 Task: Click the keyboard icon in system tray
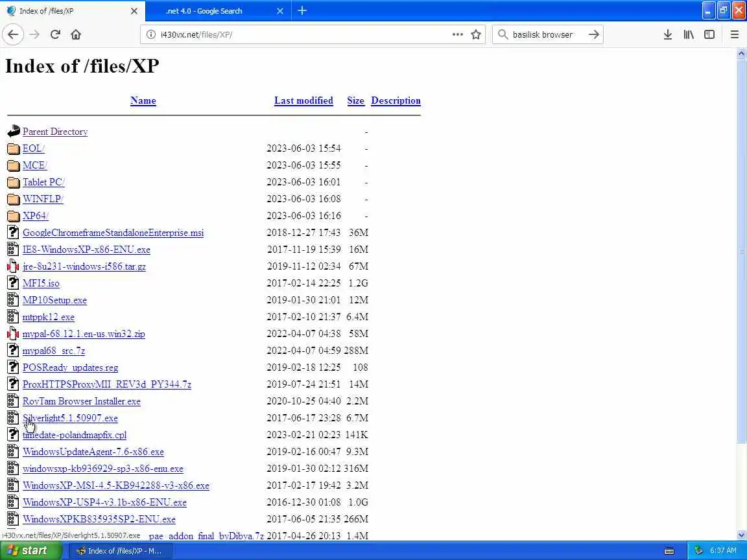point(669,551)
